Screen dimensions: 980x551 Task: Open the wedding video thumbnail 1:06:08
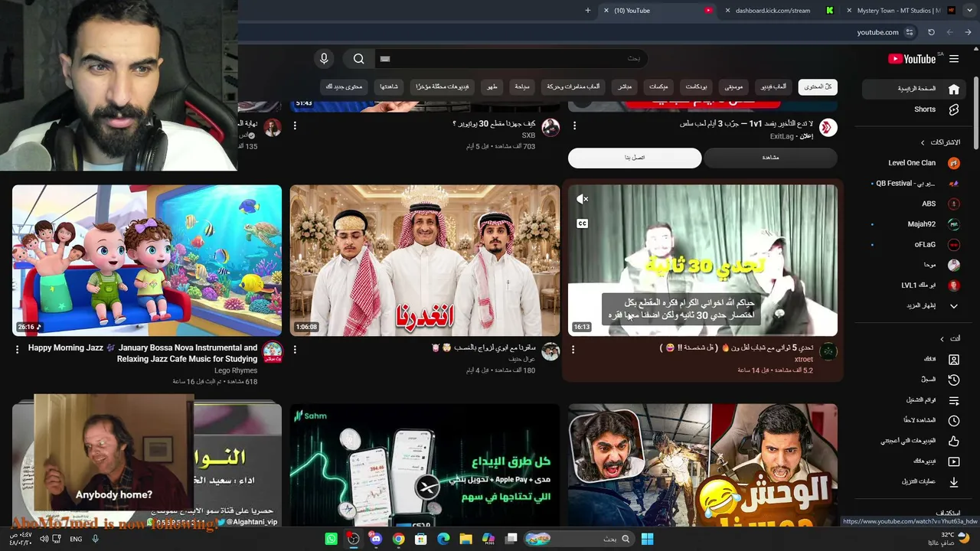425,260
